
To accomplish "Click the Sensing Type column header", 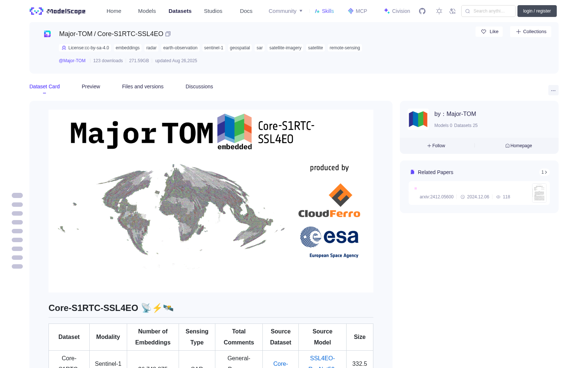I will 197,337.
